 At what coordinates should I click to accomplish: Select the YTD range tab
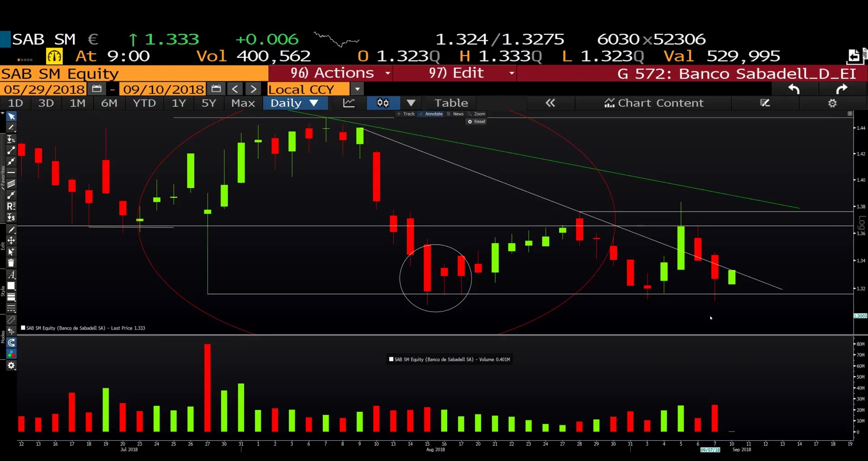pos(144,103)
